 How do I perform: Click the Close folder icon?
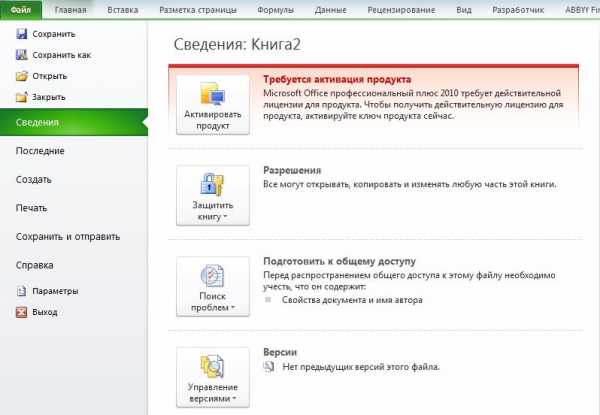(x=21, y=97)
